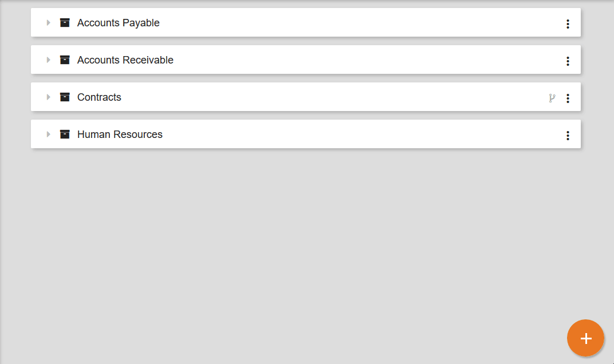614x364 pixels.
Task: Expand the Accounts Payable row arrow
Action: [48, 23]
